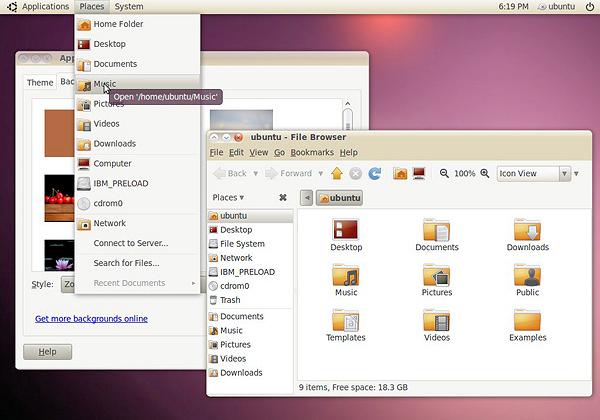
Task: Select Trash in the sidebar
Action: (251, 300)
